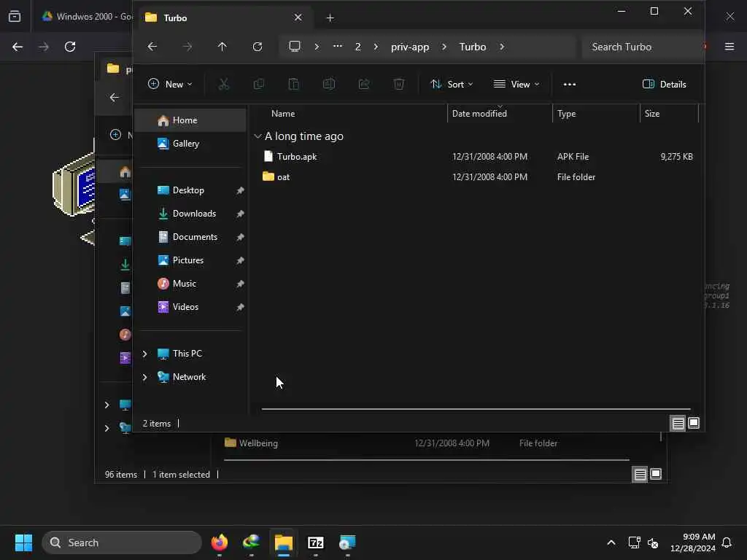Image resolution: width=747 pixels, height=560 pixels.
Task: Show hidden breadcrumb path ellipsis
Action: coord(337,47)
